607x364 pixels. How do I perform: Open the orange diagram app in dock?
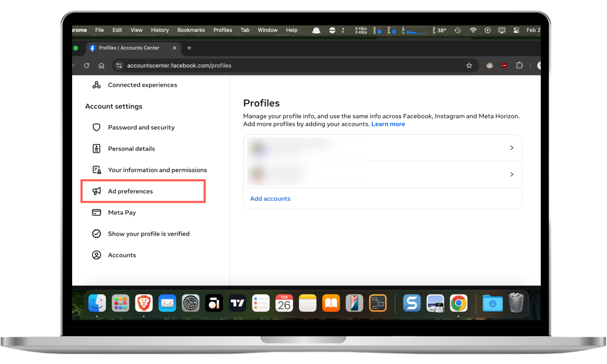378,303
